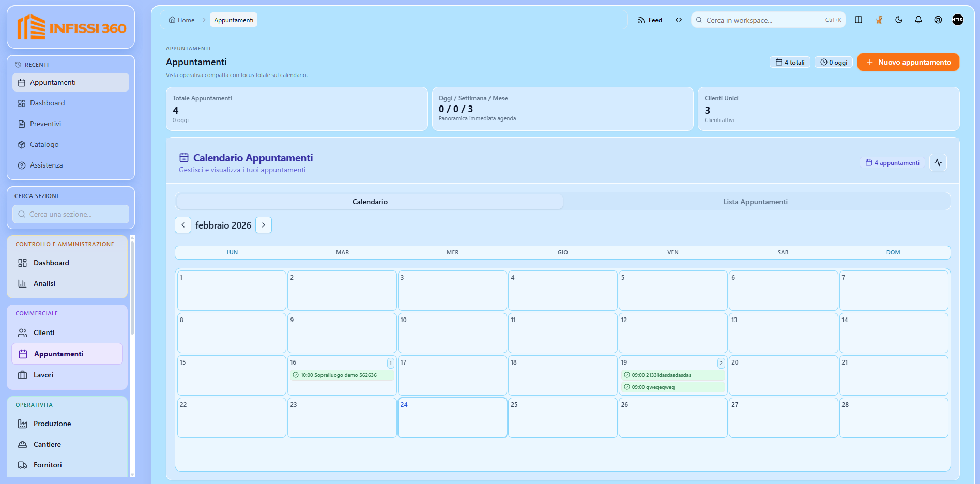Select the Calendario tab
Image resolution: width=980 pixels, height=484 pixels.
click(x=370, y=202)
